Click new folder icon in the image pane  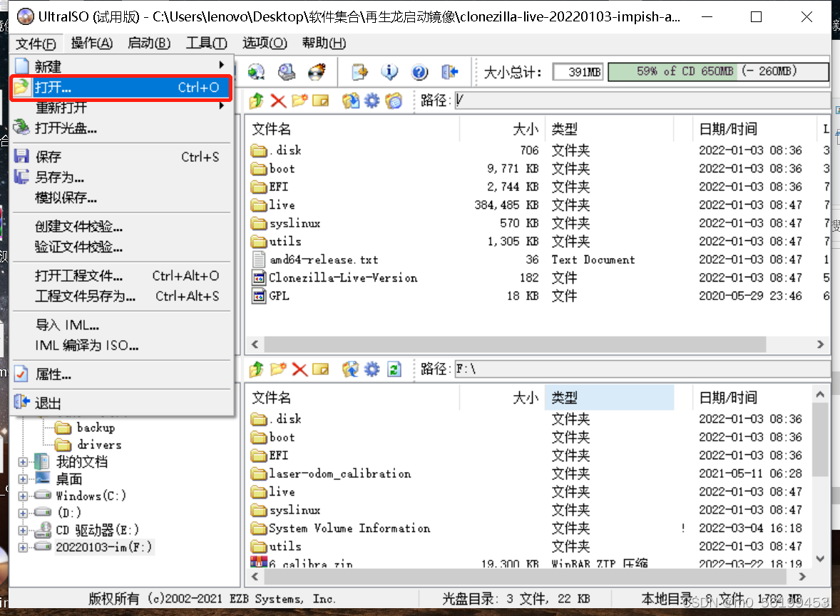pos(299,100)
